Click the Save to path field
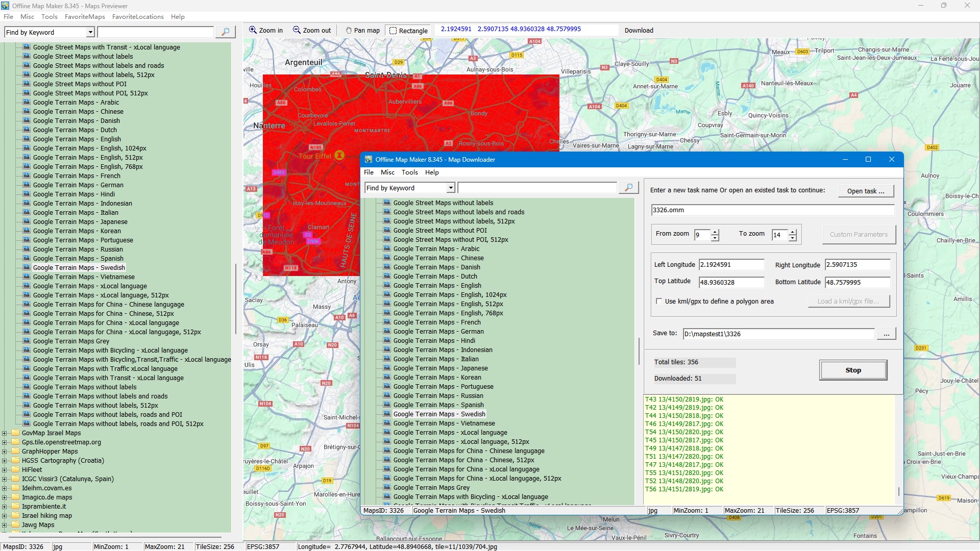 pyautogui.click(x=778, y=334)
